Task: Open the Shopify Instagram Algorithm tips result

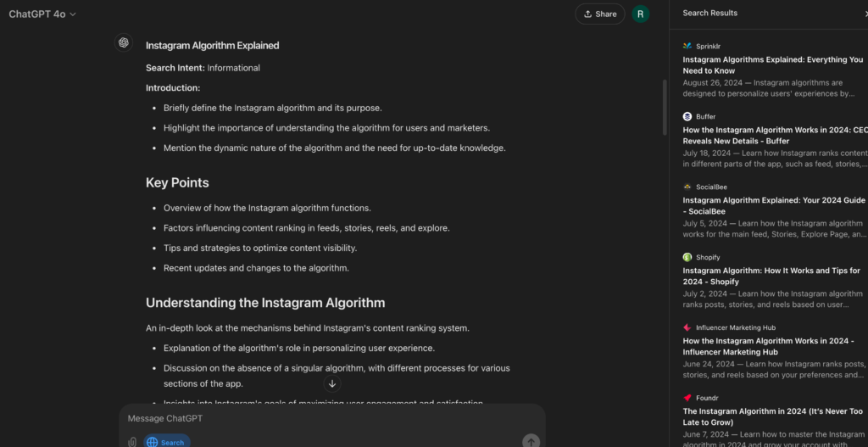Action: click(x=771, y=277)
